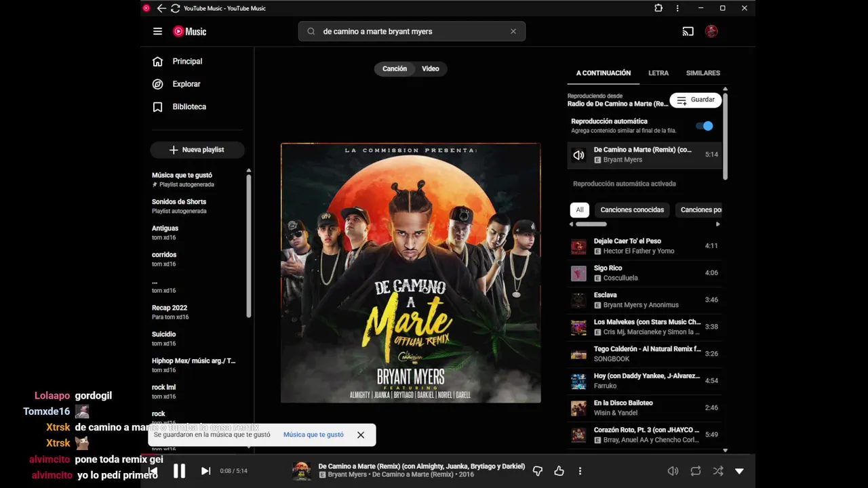Viewport: 868px width, 488px height.
Task: Click the queue panel scrollbar
Action: pyautogui.click(x=725, y=136)
